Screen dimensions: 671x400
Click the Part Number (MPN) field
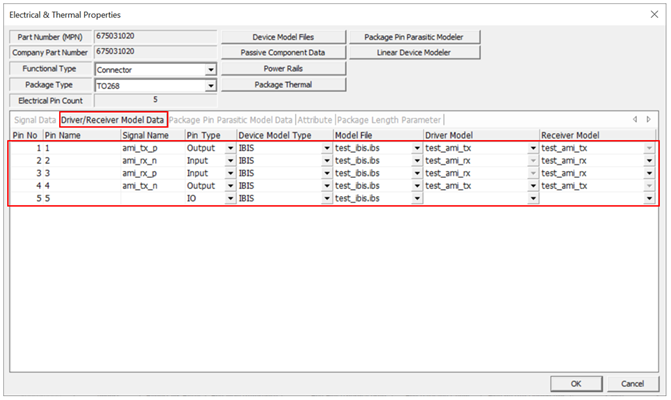(x=154, y=37)
